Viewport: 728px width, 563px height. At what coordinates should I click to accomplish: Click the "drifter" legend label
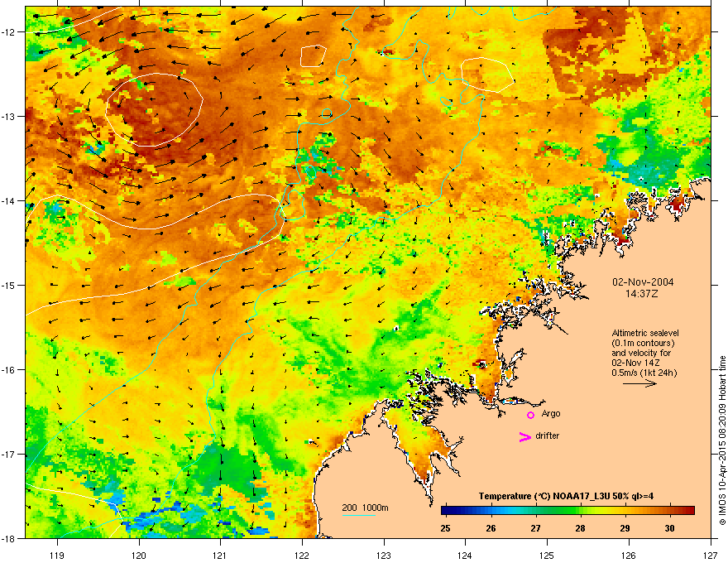coord(548,435)
